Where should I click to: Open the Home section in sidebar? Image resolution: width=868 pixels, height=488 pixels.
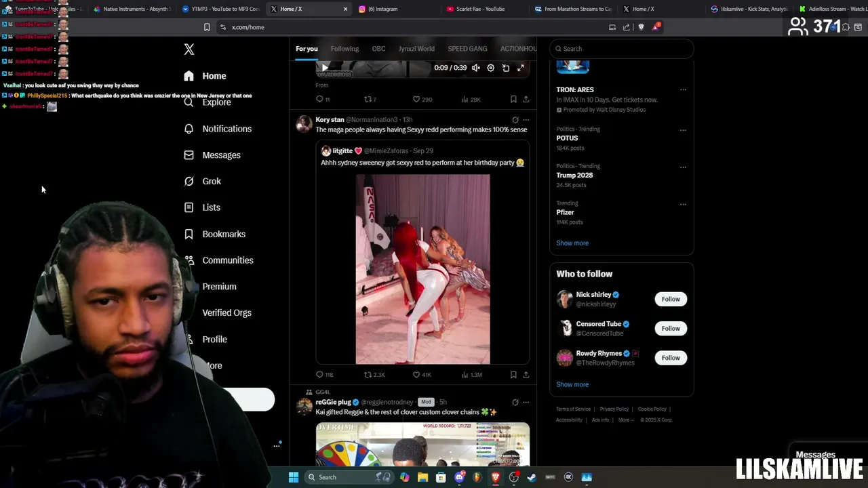point(205,76)
